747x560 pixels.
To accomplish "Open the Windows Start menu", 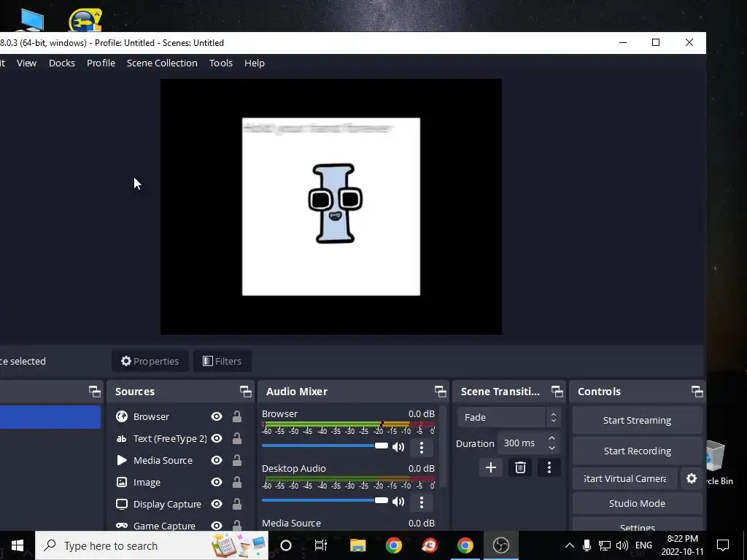I will (18, 545).
